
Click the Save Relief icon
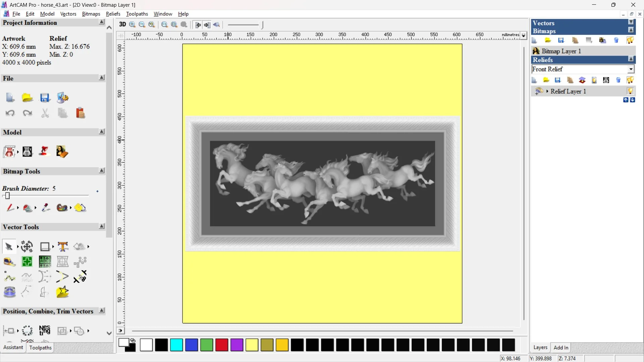tap(558, 80)
